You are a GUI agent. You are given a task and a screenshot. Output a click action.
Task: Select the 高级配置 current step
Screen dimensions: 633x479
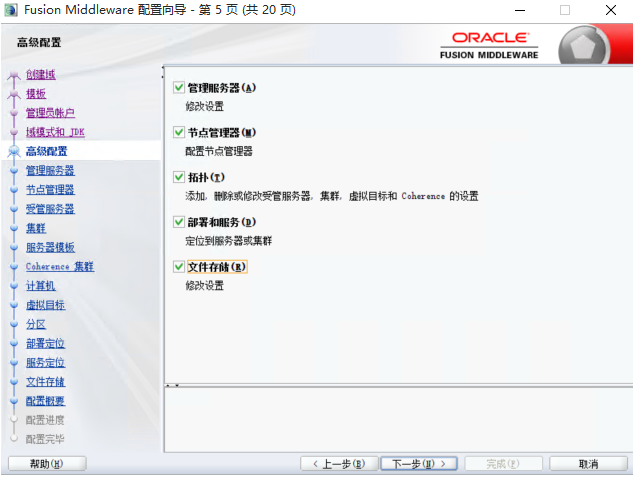click(46, 151)
